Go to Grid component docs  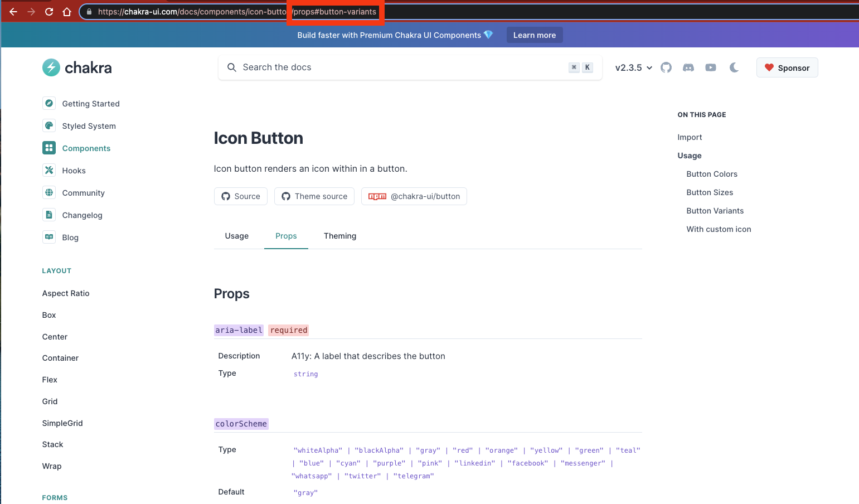(x=50, y=401)
